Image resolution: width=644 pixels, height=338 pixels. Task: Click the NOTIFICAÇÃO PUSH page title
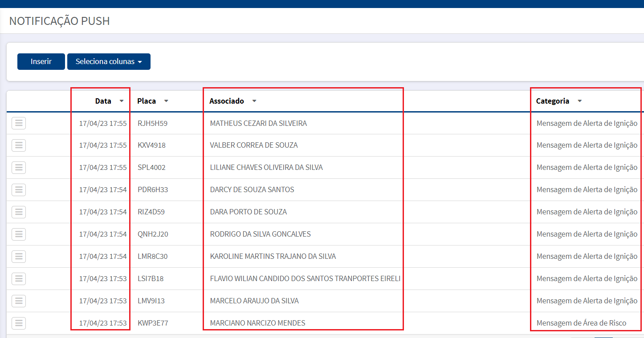pos(59,21)
